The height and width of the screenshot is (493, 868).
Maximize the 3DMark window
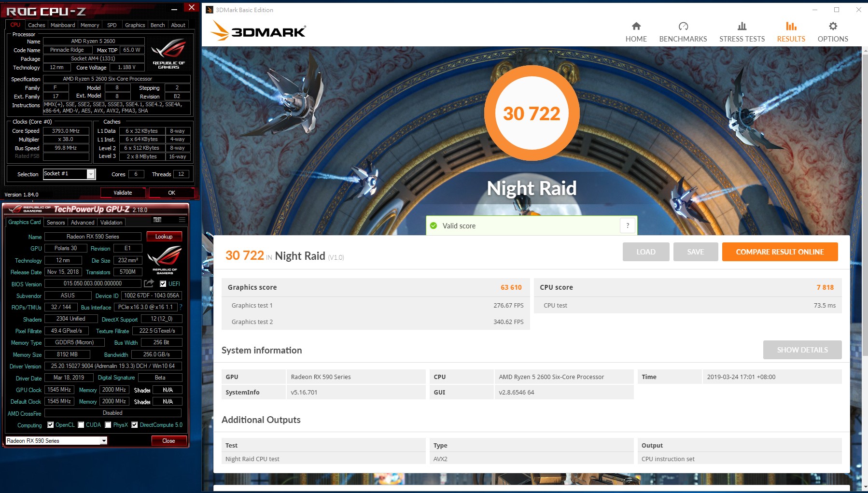click(837, 10)
